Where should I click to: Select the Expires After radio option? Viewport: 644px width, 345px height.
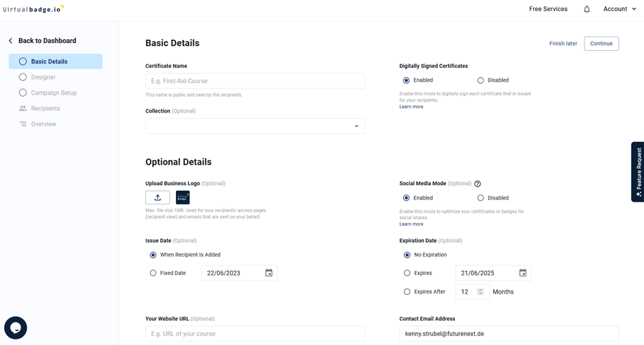pos(407,292)
